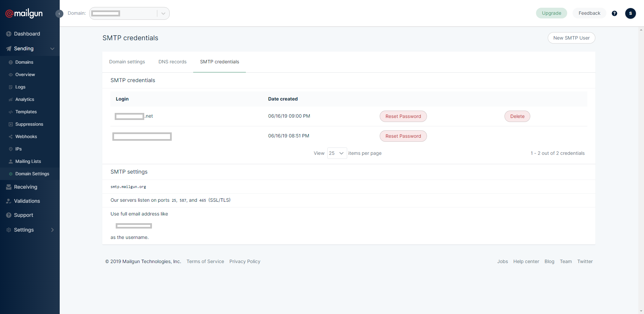644x314 pixels.
Task: Click the Settings gear icon
Action: click(9, 230)
